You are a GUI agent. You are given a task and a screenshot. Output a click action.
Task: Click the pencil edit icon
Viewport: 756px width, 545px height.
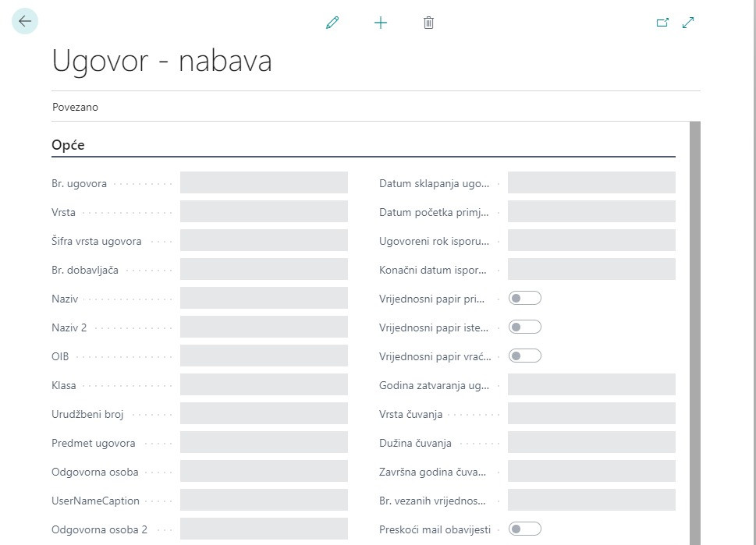333,23
